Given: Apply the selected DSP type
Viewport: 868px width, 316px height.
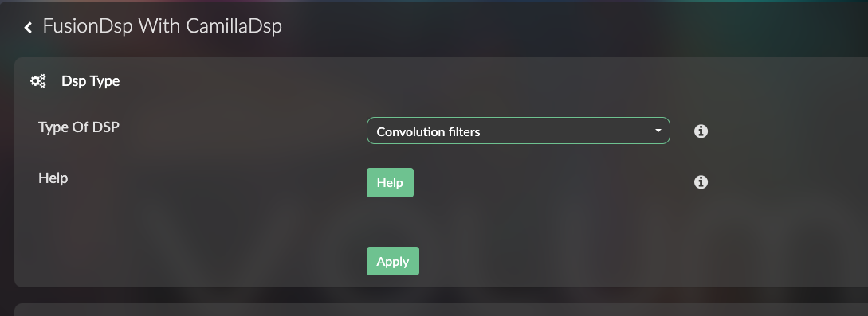Looking at the screenshot, I should pyautogui.click(x=392, y=261).
